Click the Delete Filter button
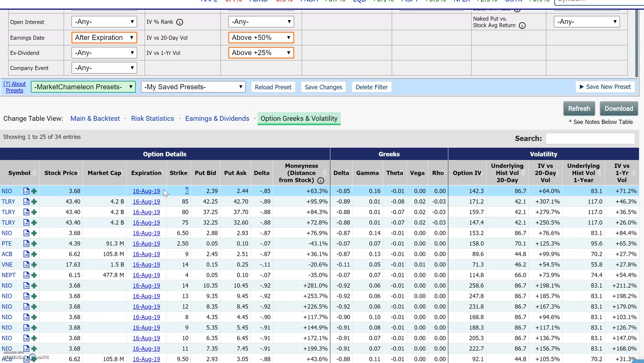Screen dimensions: 644x363 371,87
